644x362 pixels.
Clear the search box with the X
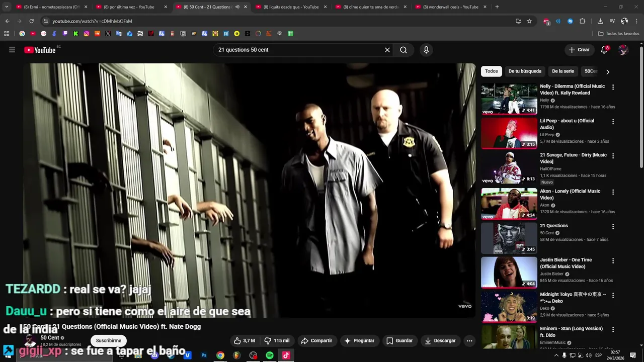click(x=387, y=50)
